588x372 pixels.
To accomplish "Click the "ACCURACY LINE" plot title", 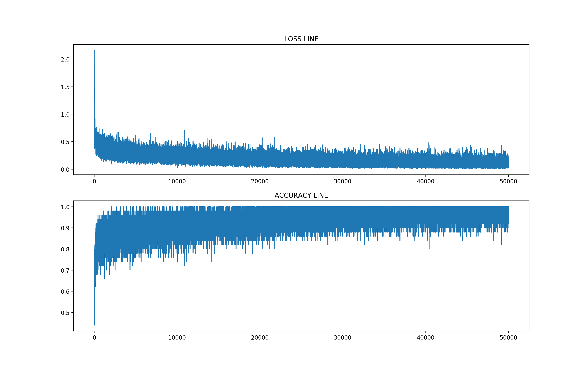I will 301,195.
